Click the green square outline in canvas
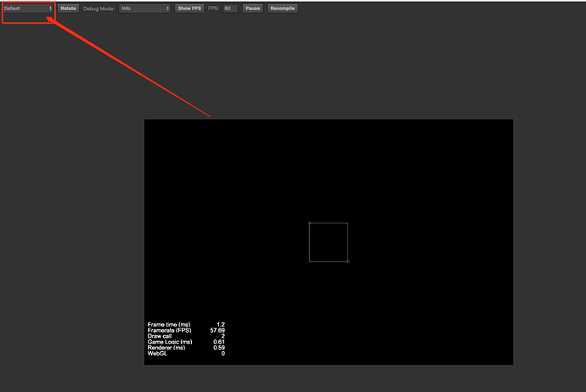 click(x=329, y=243)
